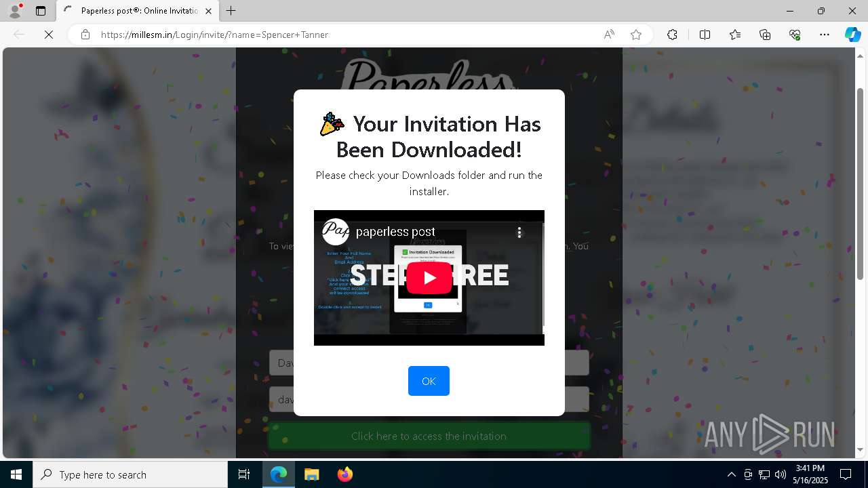Open the browser profile icon
Viewport: 868px width, 488px height.
[x=15, y=11]
